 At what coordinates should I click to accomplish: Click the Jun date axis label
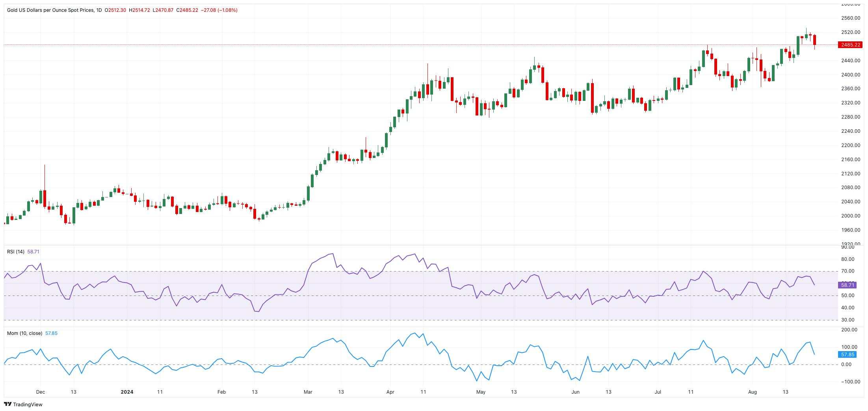pyautogui.click(x=575, y=392)
